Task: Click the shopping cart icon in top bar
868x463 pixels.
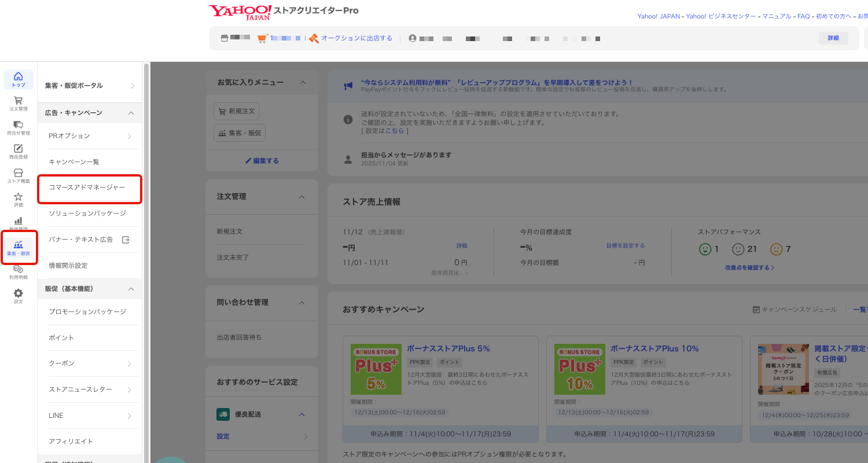Action: click(262, 38)
